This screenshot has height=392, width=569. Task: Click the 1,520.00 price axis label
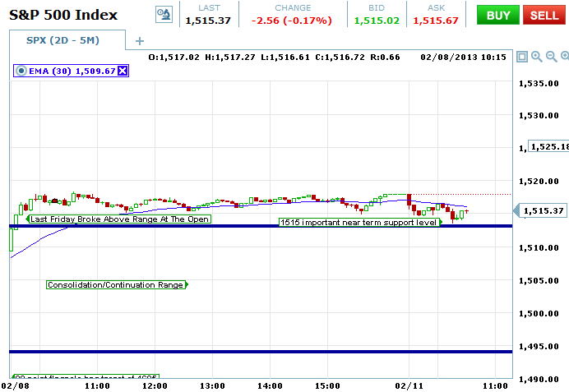(539, 182)
